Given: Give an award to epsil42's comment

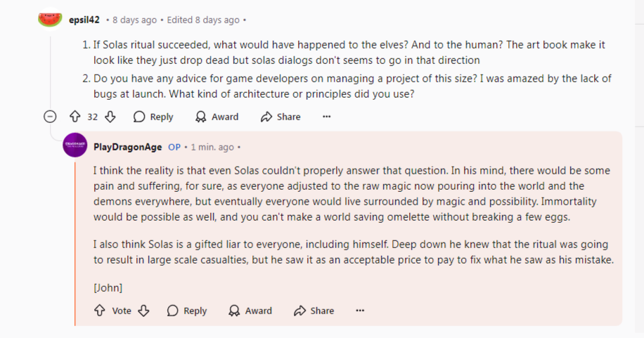Looking at the screenshot, I should (217, 117).
